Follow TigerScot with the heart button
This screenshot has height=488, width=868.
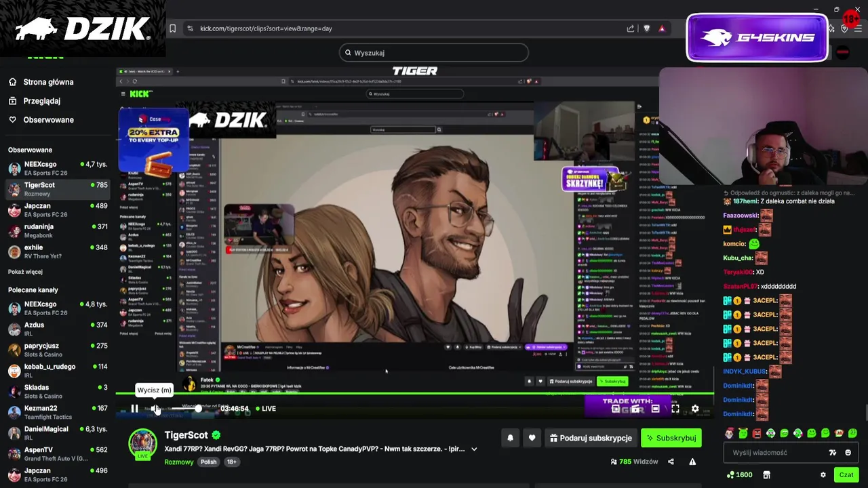click(x=532, y=438)
